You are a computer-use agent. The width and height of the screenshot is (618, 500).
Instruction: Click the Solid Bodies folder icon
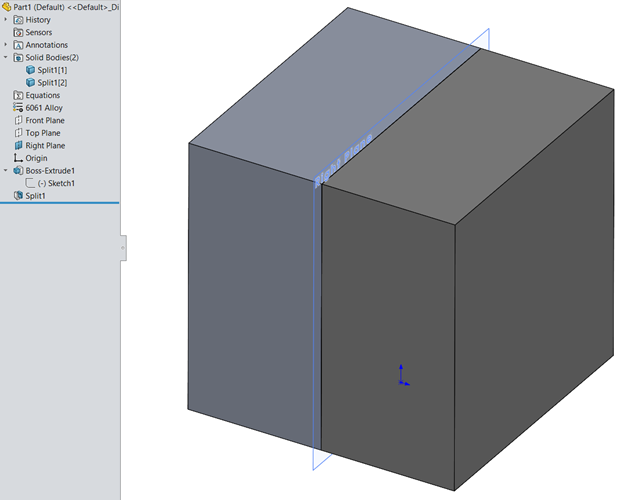18,58
